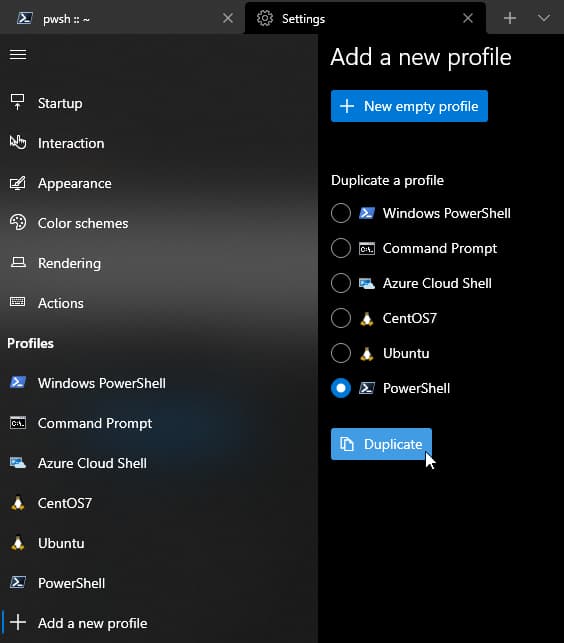Select PowerShell radio button to duplicate

pos(340,388)
